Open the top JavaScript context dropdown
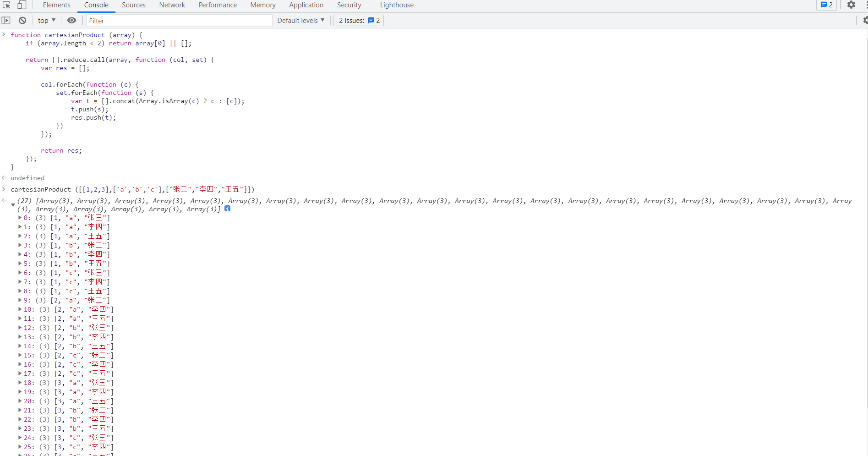Viewport: 868px width, 456px height. click(x=47, y=21)
